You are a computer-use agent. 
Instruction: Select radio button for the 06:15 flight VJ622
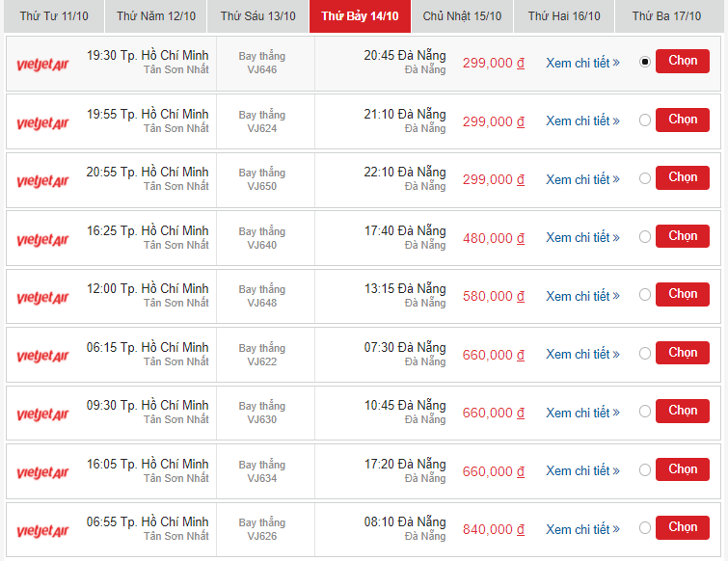coord(645,354)
